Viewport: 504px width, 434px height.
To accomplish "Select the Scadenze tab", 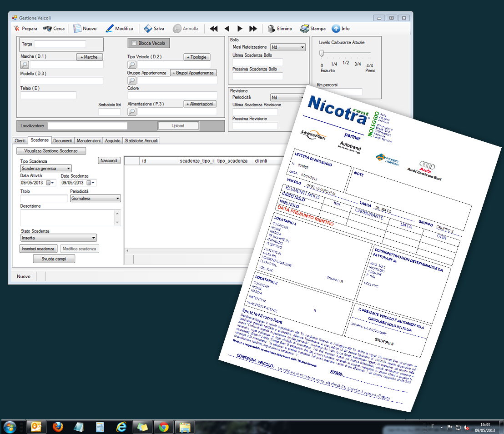I will pos(40,140).
